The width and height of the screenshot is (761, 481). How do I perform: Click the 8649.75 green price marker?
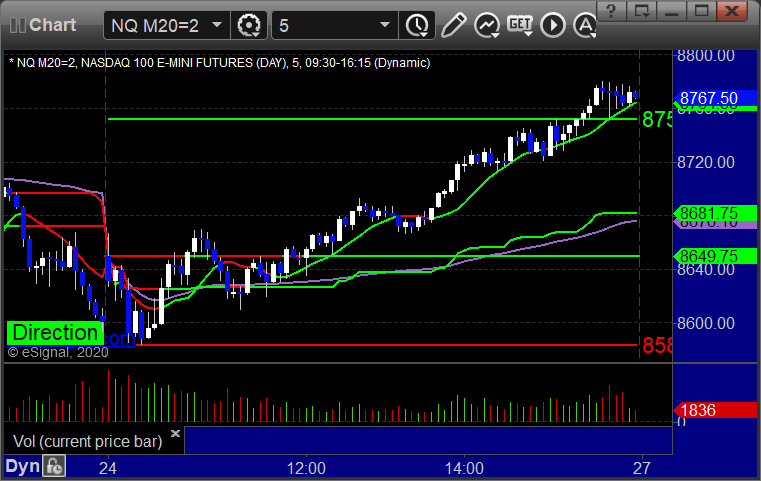pos(715,256)
